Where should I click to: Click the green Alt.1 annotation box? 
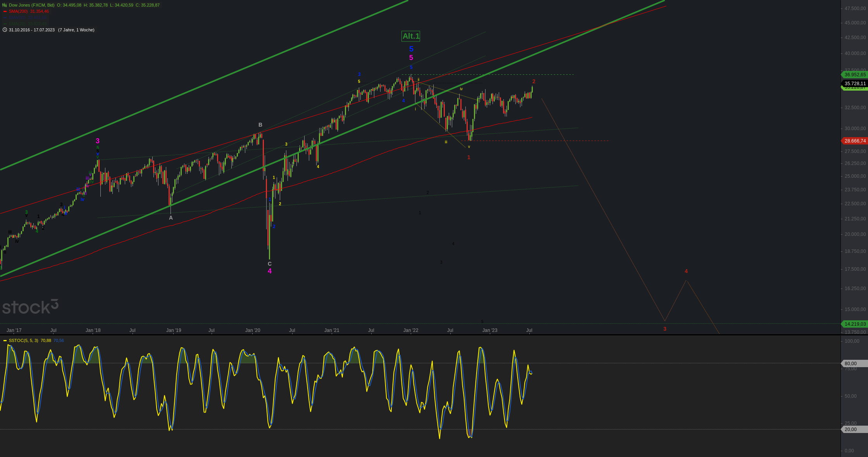coord(411,36)
